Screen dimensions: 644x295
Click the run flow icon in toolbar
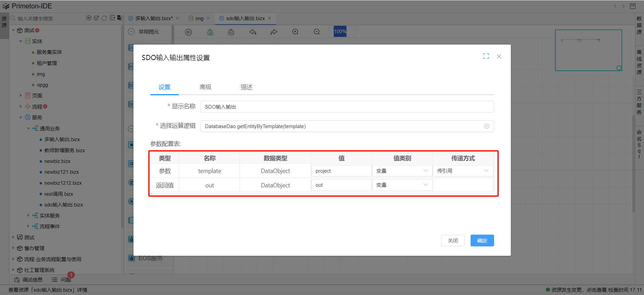point(189,32)
